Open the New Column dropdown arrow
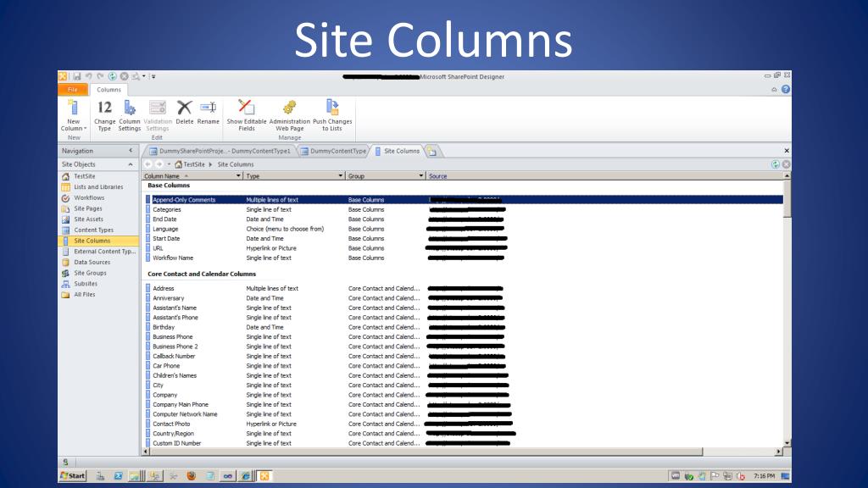This screenshot has height=488, width=868. [x=86, y=129]
